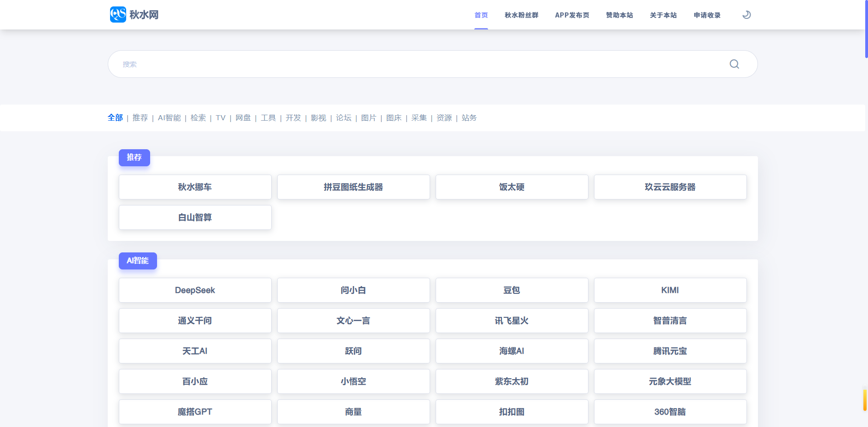Click the AI智能 section heading badge
The width and height of the screenshot is (868, 427).
[138, 261]
